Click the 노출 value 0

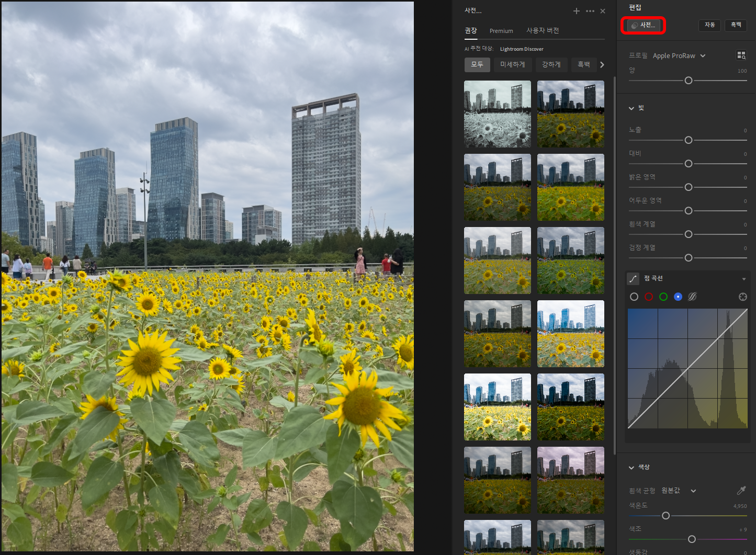[745, 131]
